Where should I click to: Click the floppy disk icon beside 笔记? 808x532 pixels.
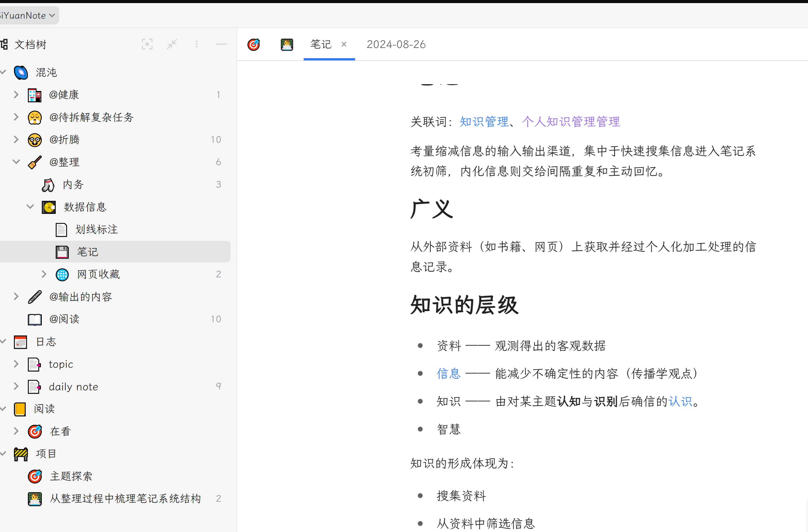(62, 252)
